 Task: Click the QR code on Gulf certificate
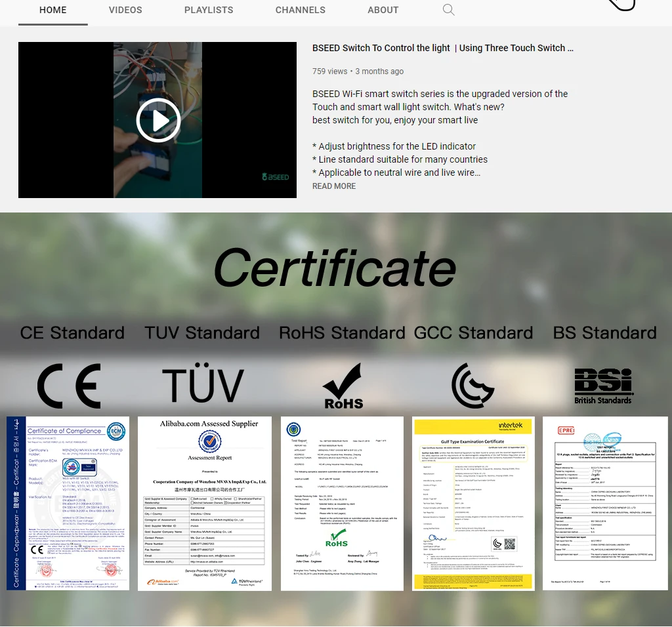[509, 544]
